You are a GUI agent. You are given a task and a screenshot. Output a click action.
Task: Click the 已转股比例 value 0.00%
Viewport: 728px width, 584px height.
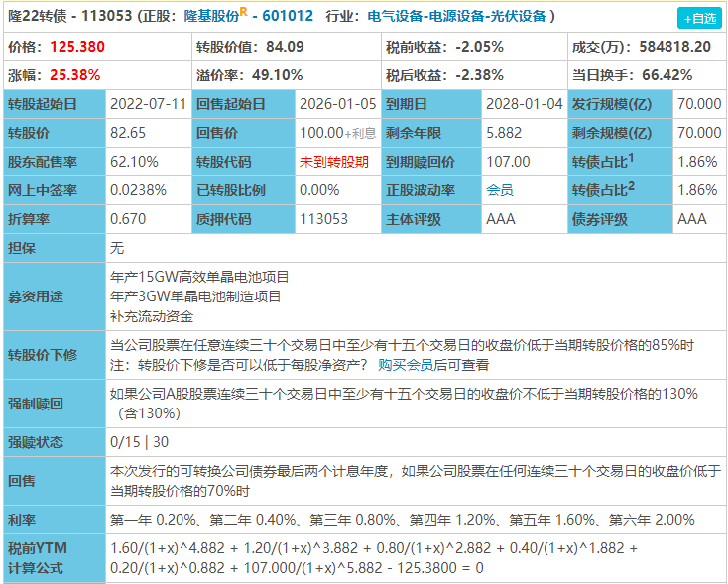(319, 190)
